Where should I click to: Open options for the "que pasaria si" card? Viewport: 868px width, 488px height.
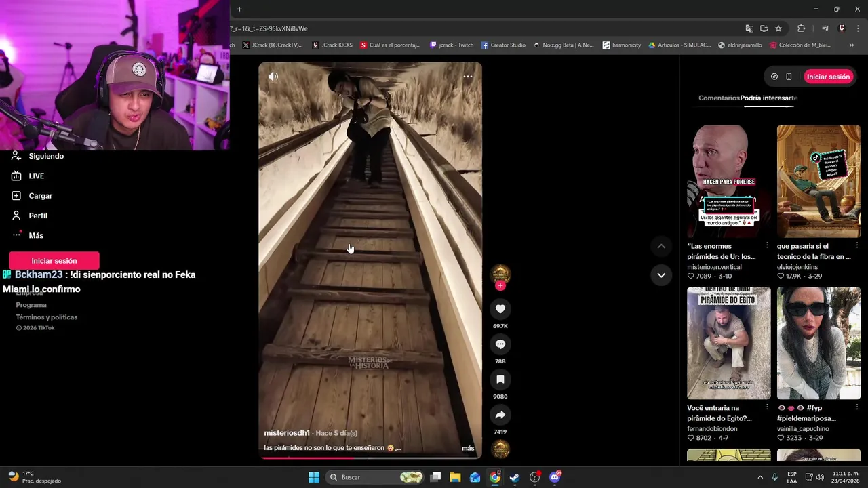click(x=856, y=246)
